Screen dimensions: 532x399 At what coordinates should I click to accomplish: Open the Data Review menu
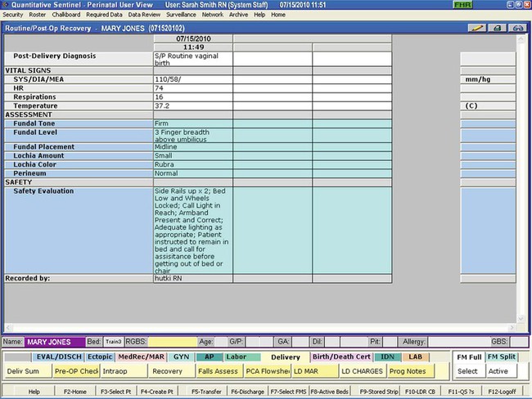click(x=144, y=15)
